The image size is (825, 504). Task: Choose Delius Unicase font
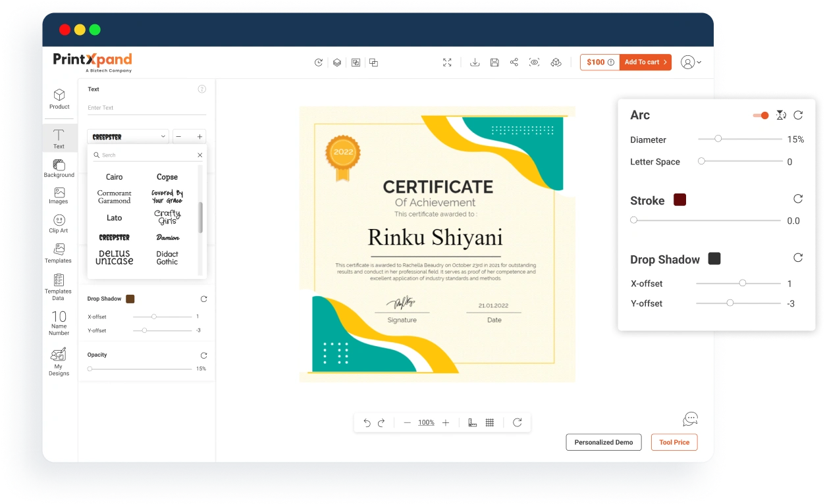click(115, 257)
